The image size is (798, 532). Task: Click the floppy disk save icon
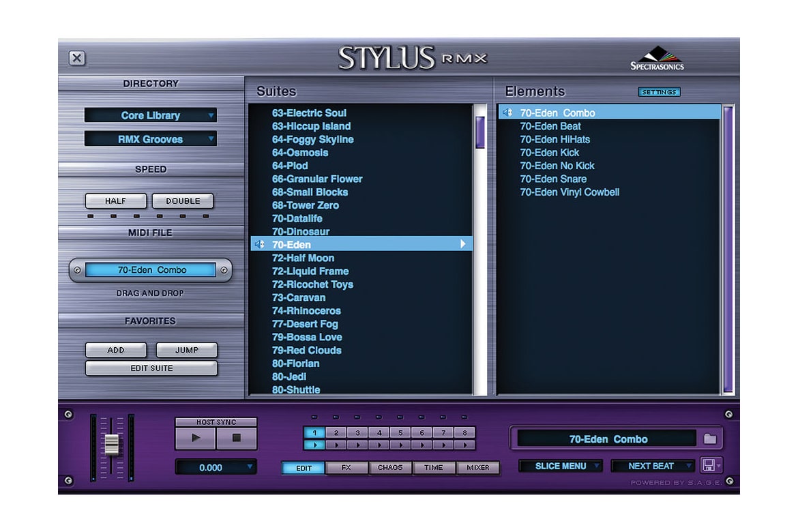click(708, 466)
